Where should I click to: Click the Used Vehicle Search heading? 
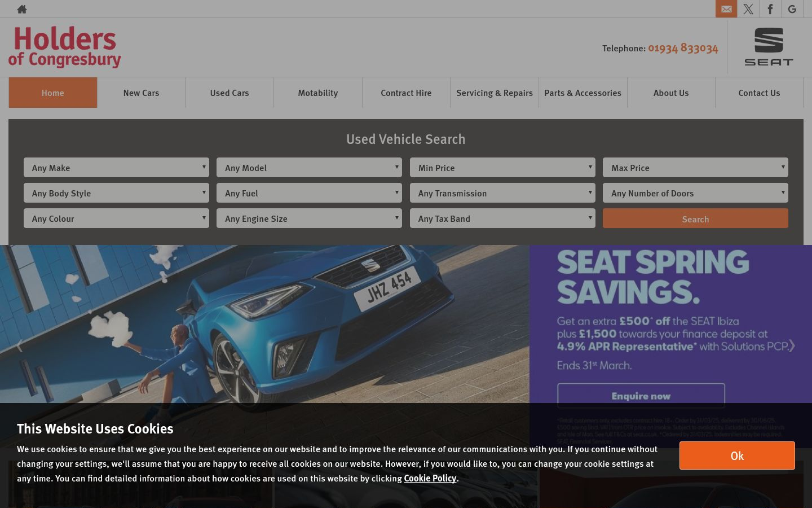(406, 139)
